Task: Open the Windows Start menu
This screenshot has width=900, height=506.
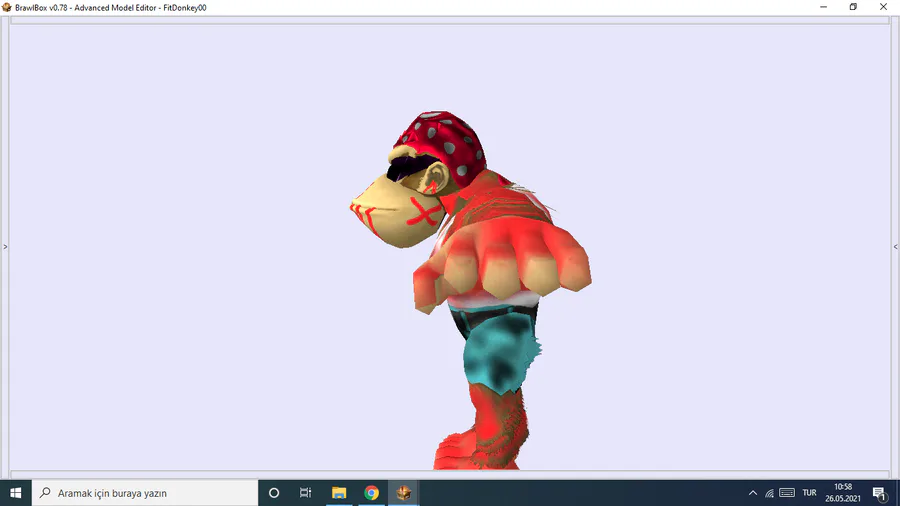Action: 15,493
